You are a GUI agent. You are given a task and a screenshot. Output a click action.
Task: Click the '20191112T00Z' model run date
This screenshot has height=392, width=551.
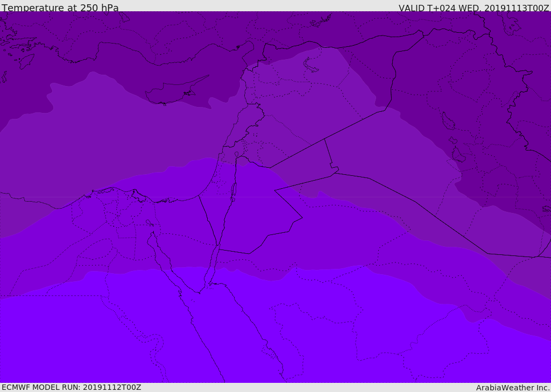[x=111, y=387]
